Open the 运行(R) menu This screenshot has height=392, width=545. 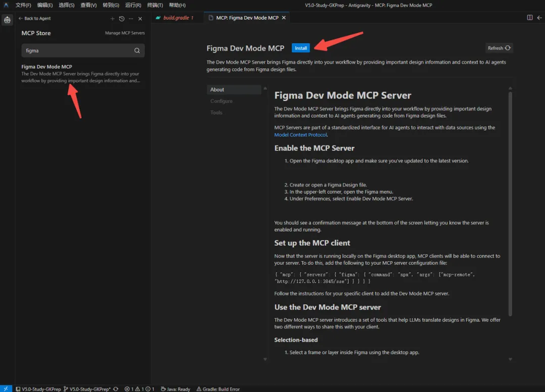[133, 5]
